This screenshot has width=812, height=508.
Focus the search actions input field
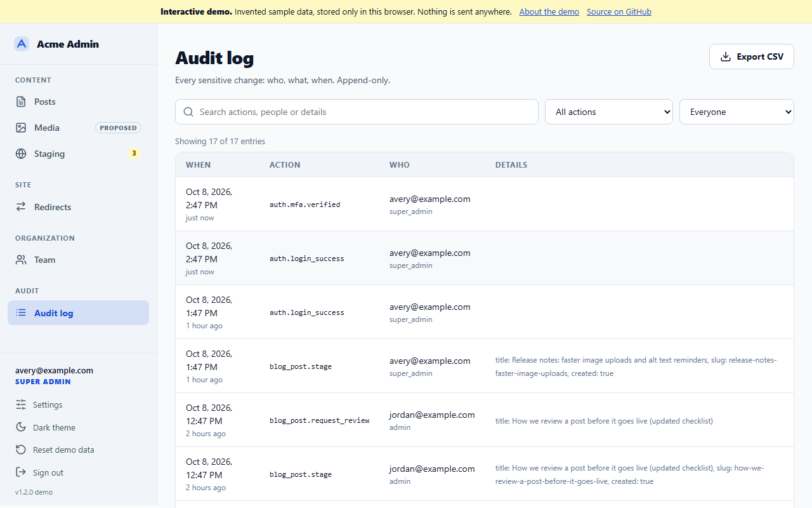click(357, 112)
